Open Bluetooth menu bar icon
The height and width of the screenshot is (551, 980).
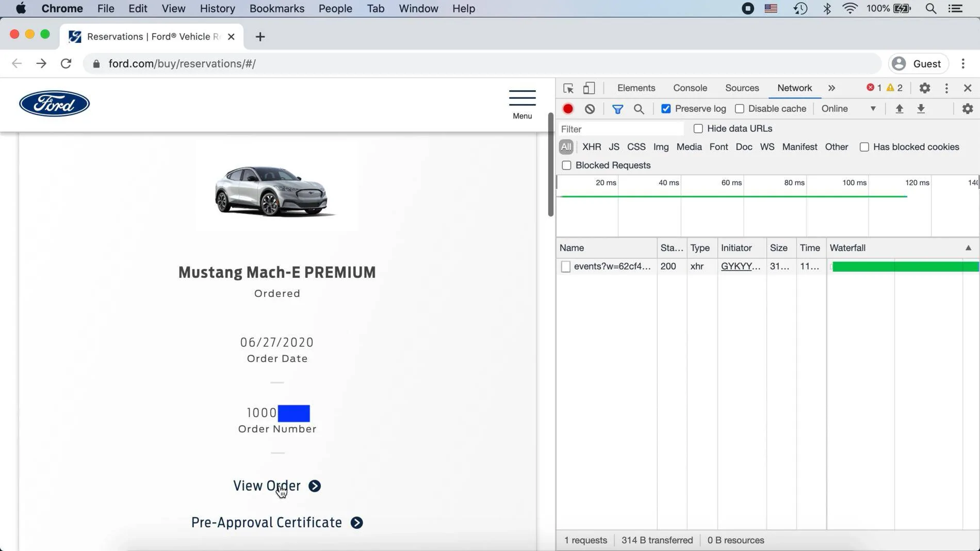[827, 8]
